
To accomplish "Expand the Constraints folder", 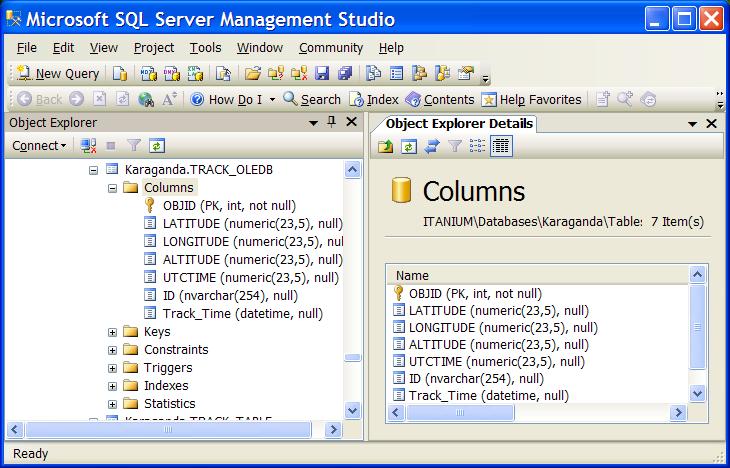I will click(112, 350).
